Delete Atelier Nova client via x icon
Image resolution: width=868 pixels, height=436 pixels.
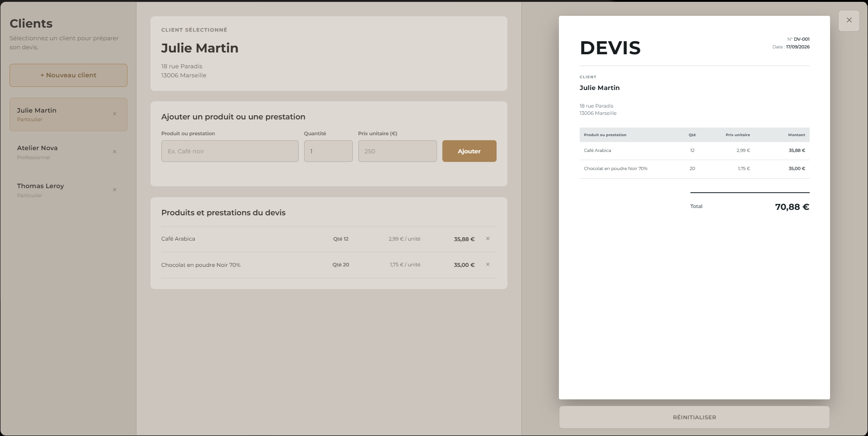click(x=115, y=152)
